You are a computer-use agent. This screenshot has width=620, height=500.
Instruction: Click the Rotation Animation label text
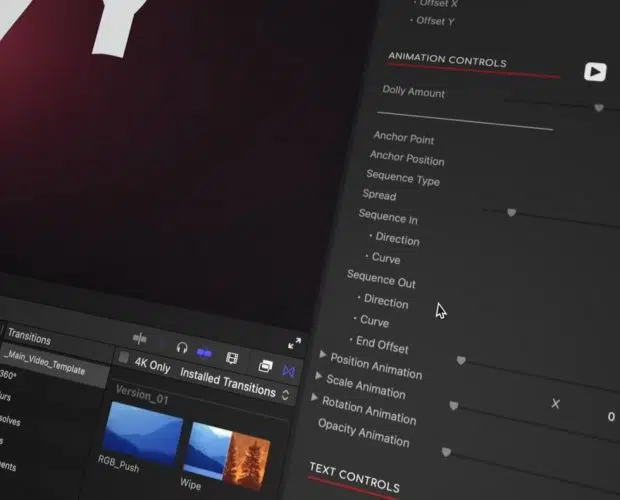369,411
